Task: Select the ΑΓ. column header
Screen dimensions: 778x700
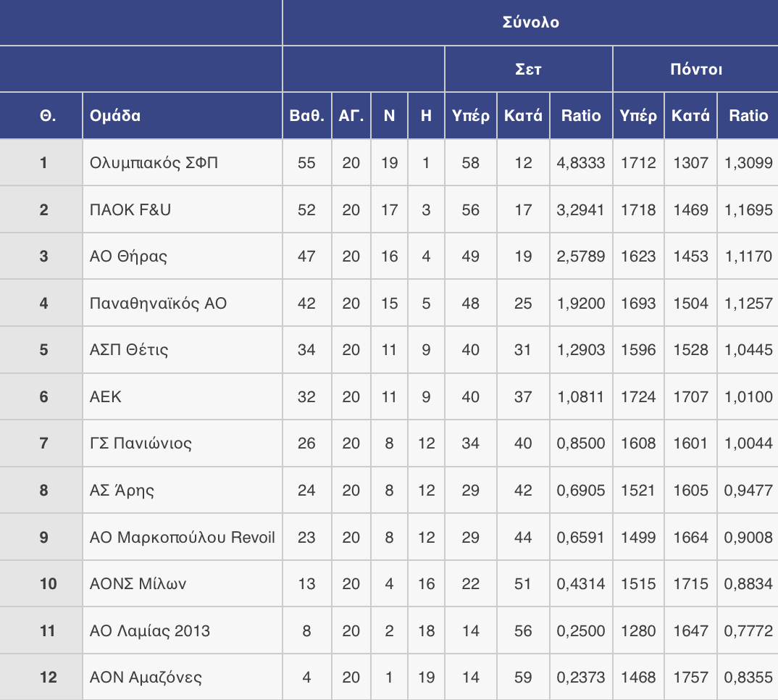Action: (351, 116)
